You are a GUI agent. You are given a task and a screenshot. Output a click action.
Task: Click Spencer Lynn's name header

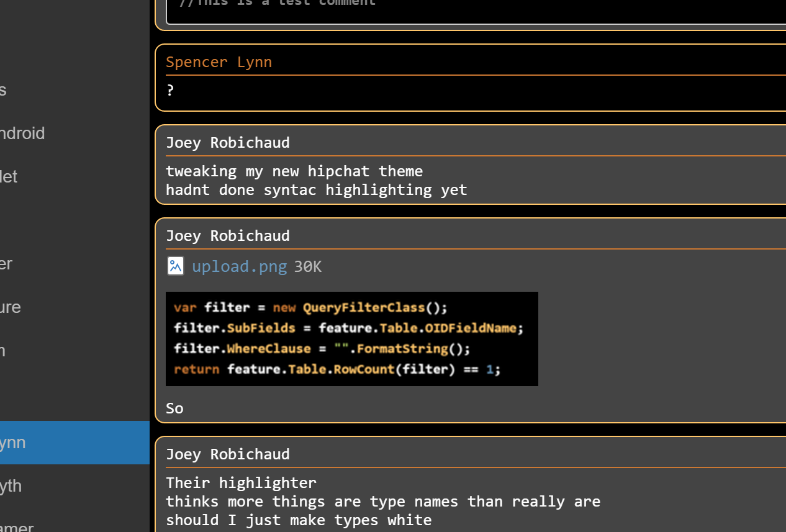pyautogui.click(x=219, y=61)
